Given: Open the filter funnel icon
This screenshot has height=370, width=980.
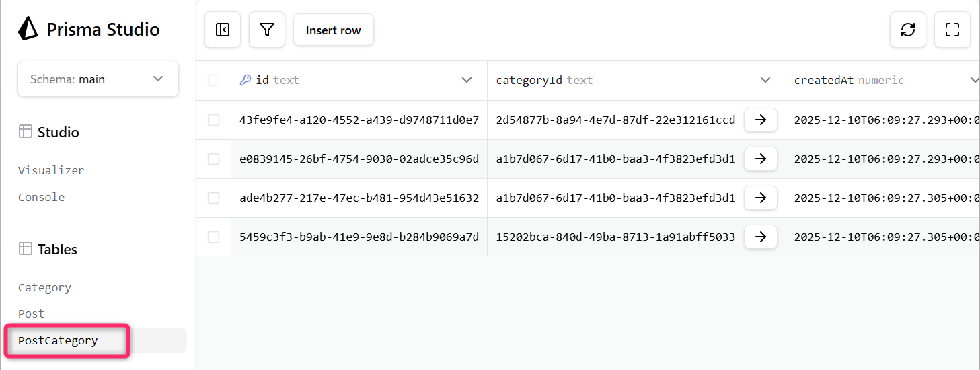Looking at the screenshot, I should [267, 30].
